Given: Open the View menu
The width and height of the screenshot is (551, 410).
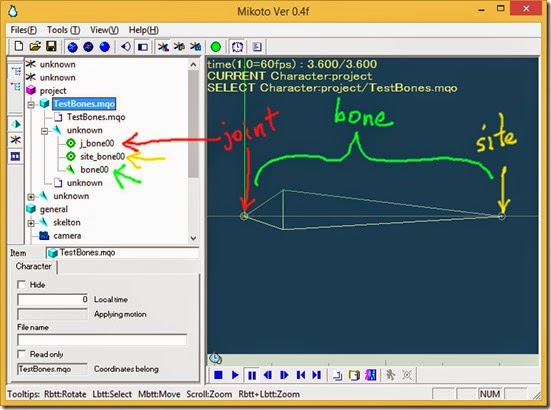Looking at the screenshot, I should pos(104,30).
